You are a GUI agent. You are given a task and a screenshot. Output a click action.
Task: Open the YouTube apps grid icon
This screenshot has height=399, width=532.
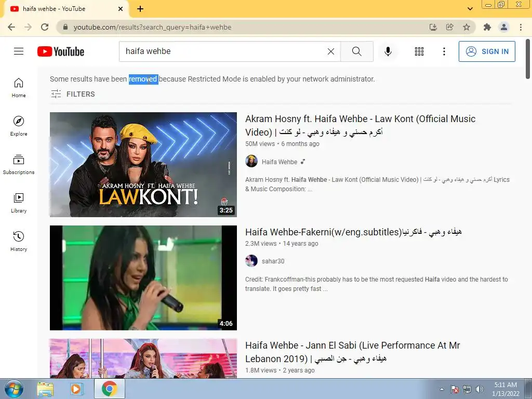tap(419, 51)
